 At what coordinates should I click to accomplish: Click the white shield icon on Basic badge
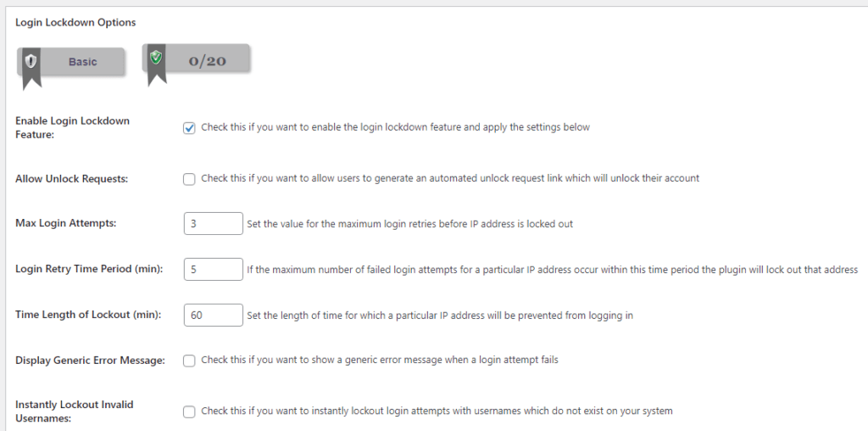pos(31,61)
